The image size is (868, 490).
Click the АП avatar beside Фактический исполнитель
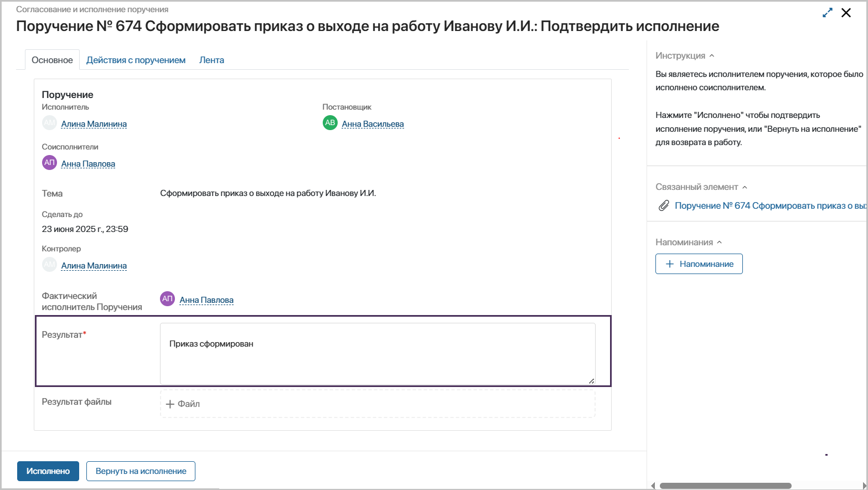click(167, 299)
